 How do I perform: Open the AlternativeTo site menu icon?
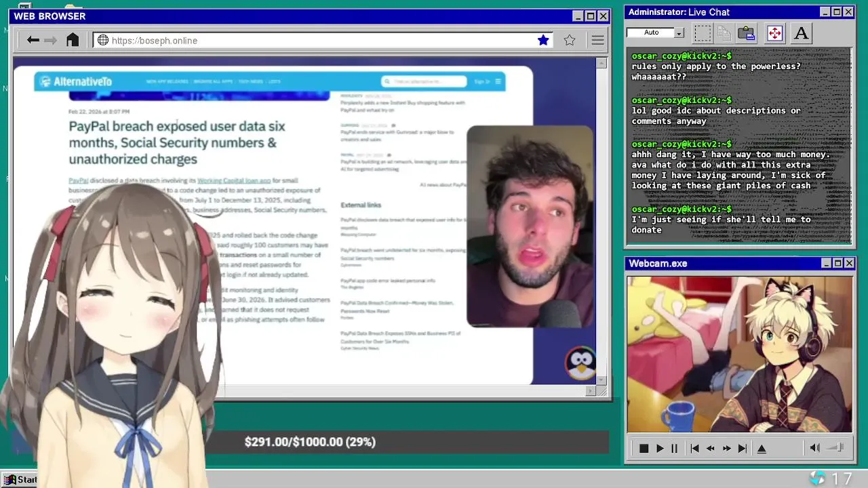click(x=498, y=81)
